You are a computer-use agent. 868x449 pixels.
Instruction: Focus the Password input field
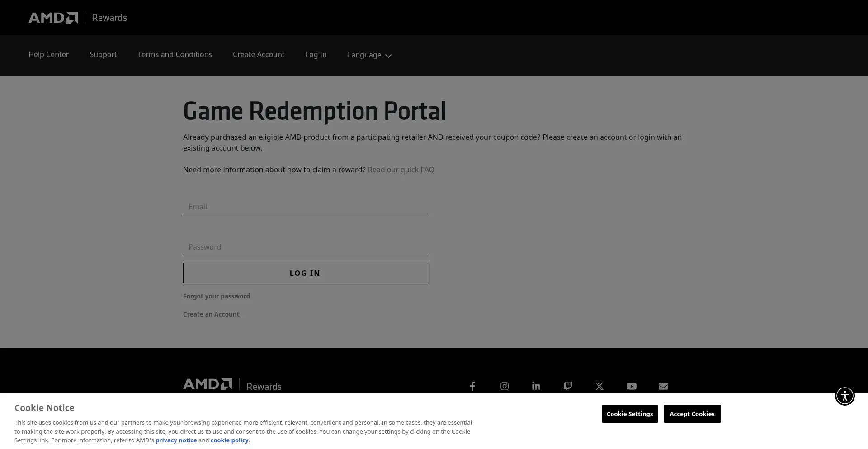(305, 247)
